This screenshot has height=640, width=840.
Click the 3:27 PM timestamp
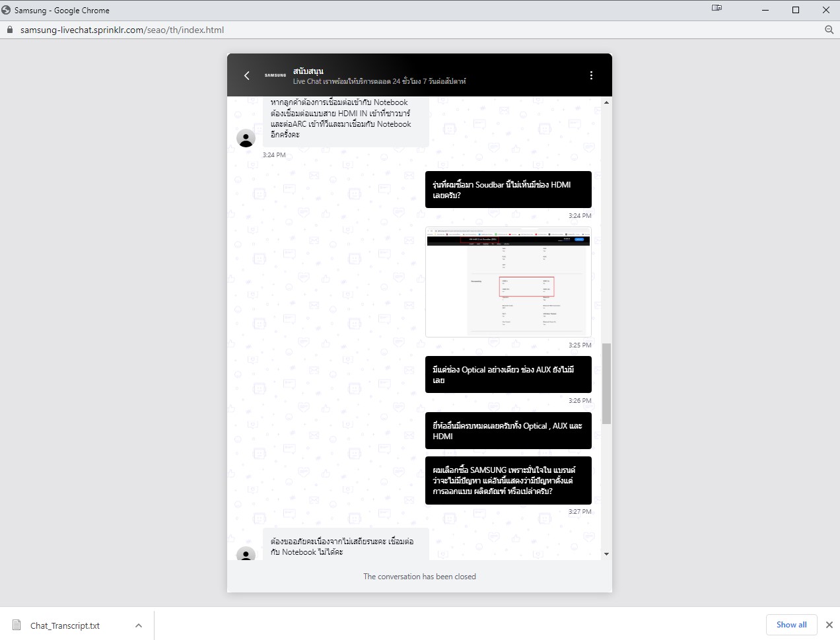click(580, 512)
